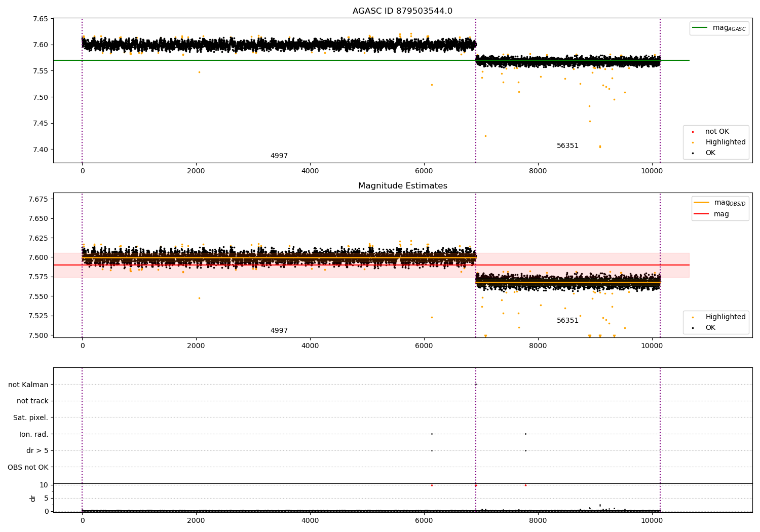Select 'not OK' legend entry in top plot
This screenshot has height=532, width=760.
[x=717, y=132]
